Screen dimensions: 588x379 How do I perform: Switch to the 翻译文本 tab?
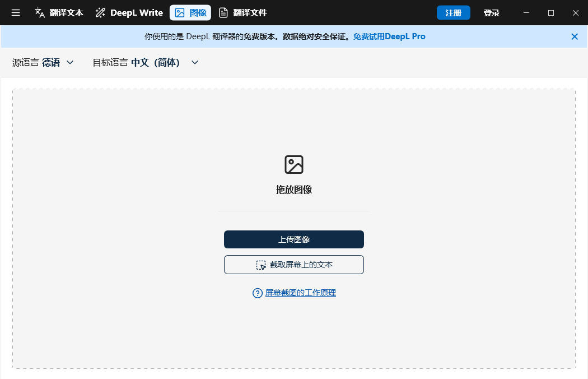tap(59, 12)
